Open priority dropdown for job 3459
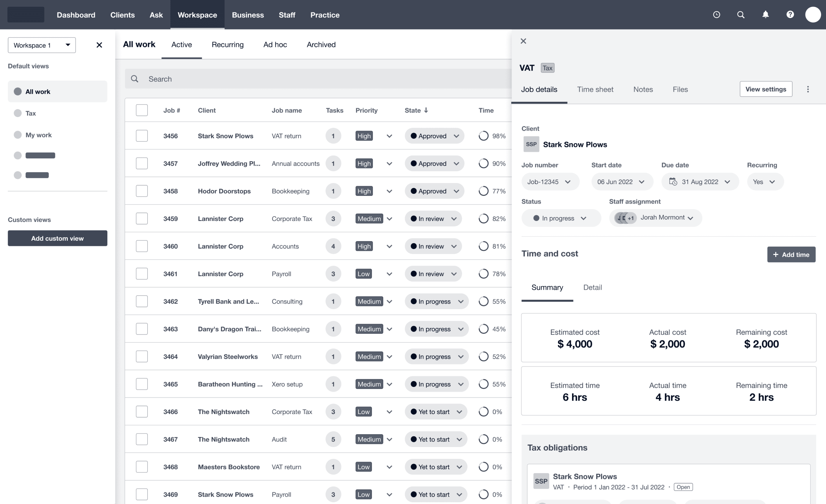 click(389, 219)
